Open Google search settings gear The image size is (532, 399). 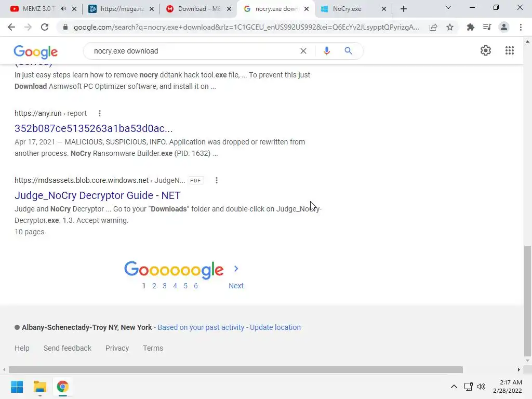coord(486,50)
